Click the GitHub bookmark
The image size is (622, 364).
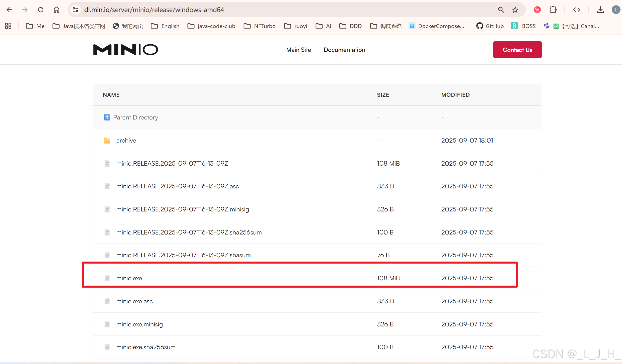coord(490,26)
